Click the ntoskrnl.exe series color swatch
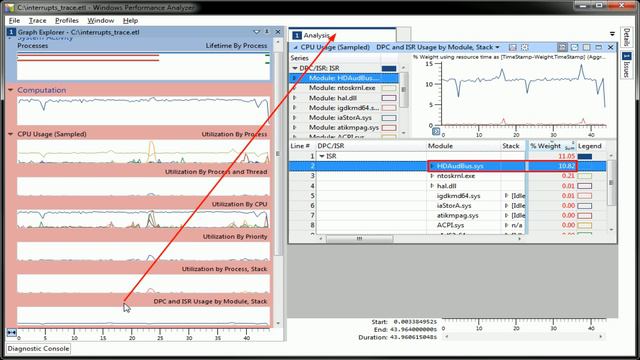 coord(389,88)
